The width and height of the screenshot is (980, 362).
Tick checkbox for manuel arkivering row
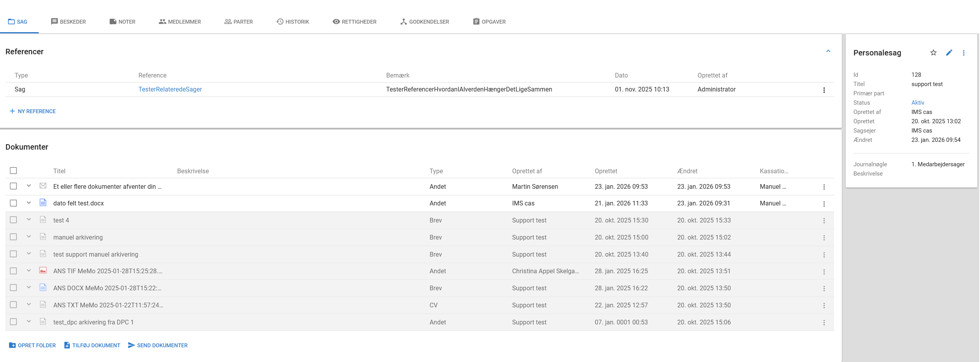[14, 237]
